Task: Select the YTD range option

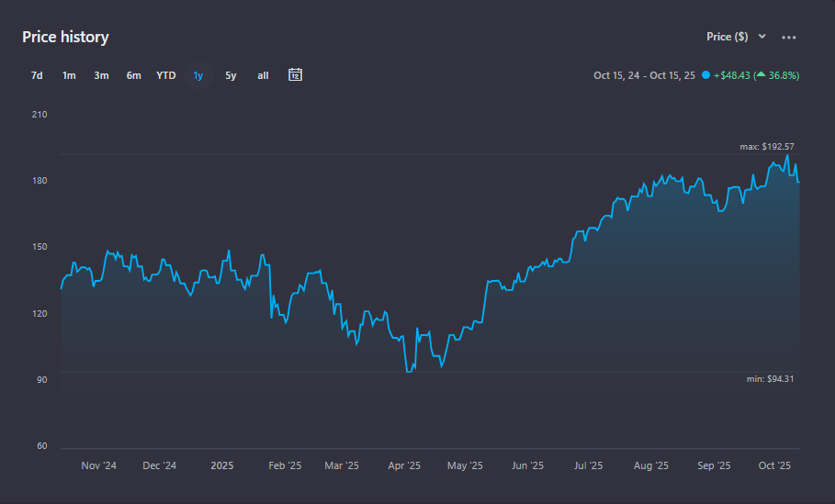Action: [166, 75]
